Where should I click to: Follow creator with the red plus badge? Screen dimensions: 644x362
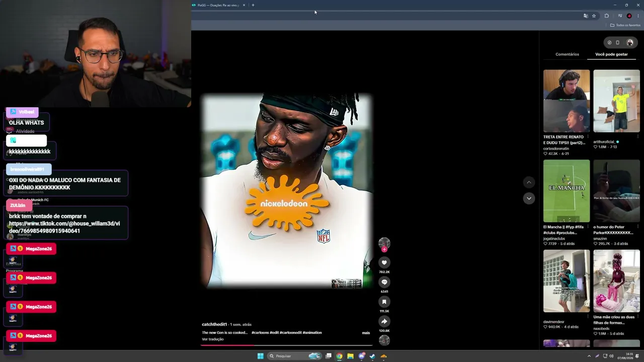click(x=384, y=249)
